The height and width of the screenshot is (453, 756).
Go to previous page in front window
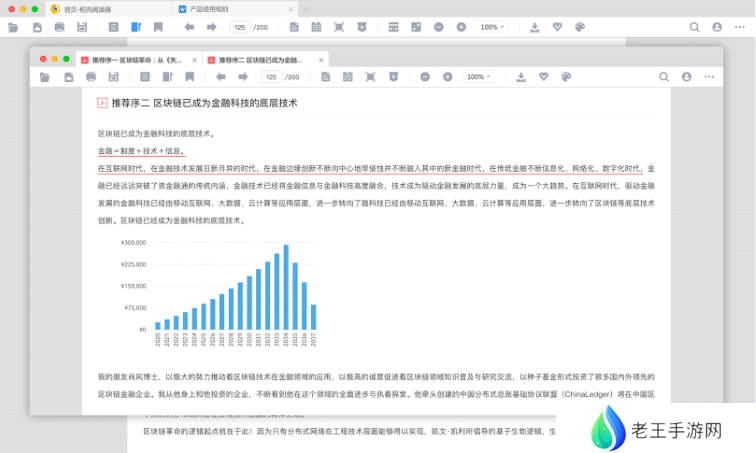pyautogui.click(x=221, y=77)
